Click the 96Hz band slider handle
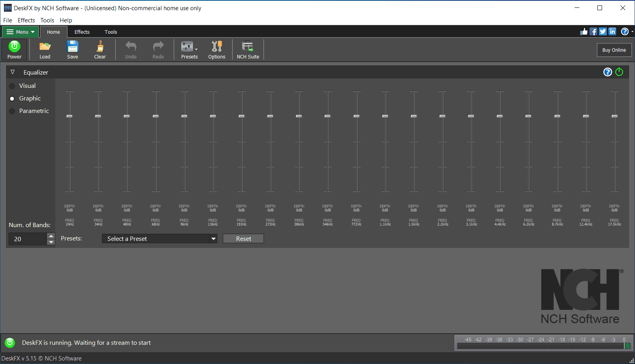635x364 pixels. 184,116
